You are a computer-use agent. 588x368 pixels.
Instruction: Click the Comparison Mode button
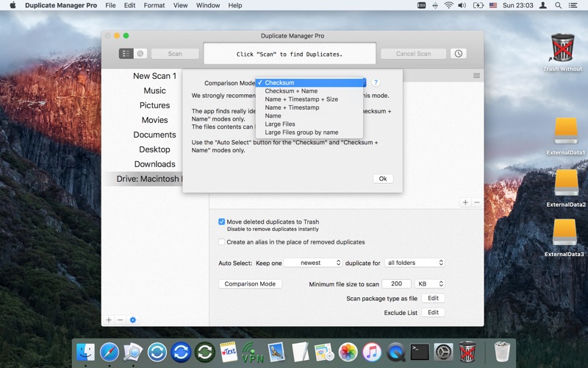[x=250, y=284]
